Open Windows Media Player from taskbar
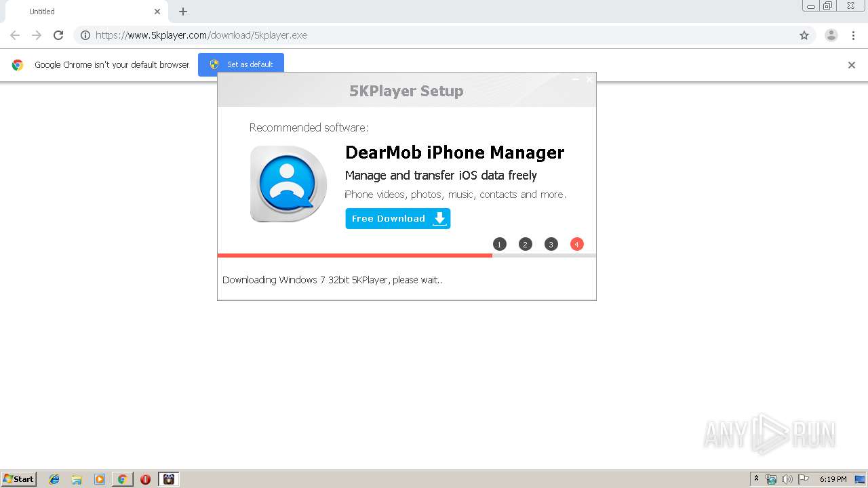Screen dimensions: 868x488 pyautogui.click(x=100, y=479)
